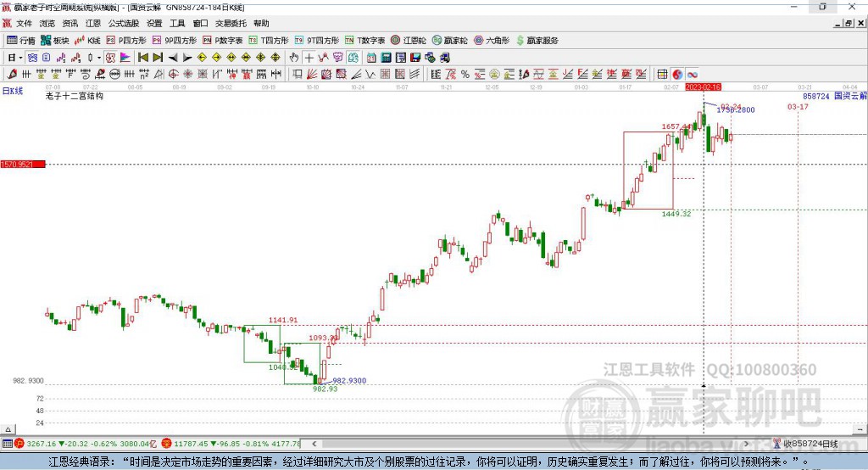868x470 pixels.
Task: Expand the 日 period dropdown arrow
Action: [20, 58]
